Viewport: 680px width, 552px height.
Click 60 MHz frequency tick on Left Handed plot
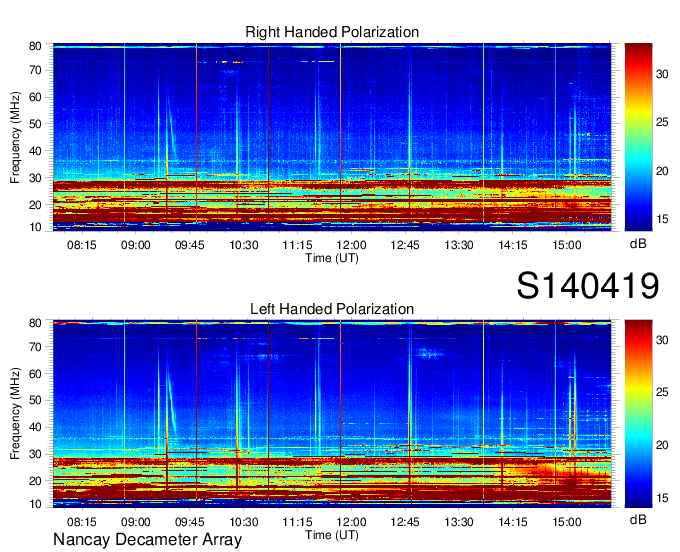coord(35,374)
